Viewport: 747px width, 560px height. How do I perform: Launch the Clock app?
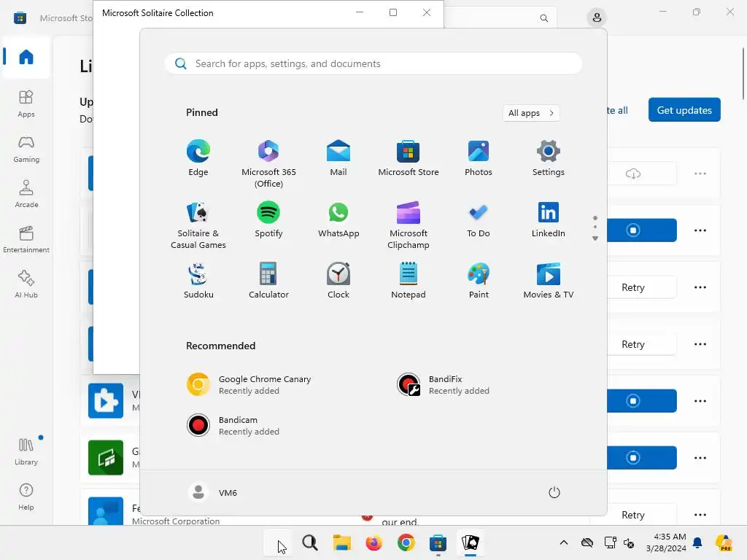point(338,281)
